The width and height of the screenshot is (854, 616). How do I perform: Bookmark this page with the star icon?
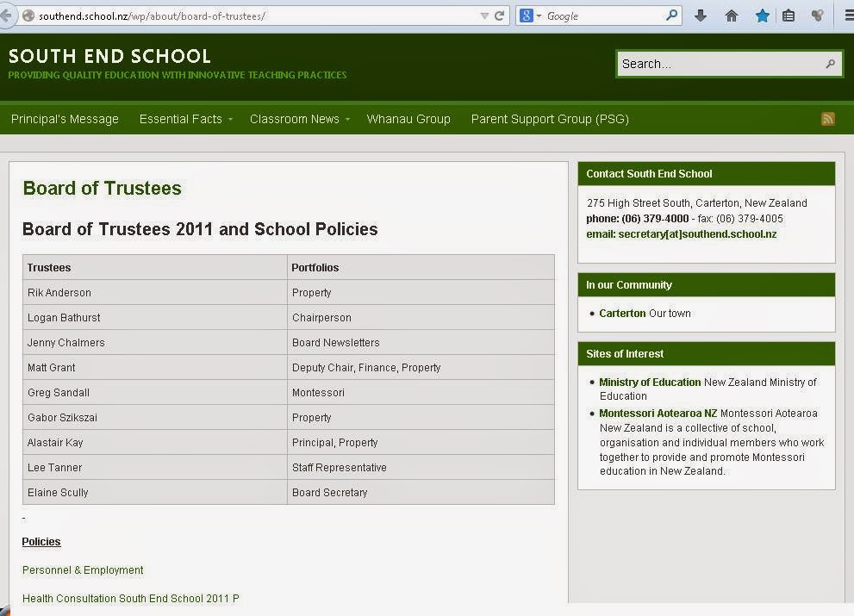click(x=762, y=16)
